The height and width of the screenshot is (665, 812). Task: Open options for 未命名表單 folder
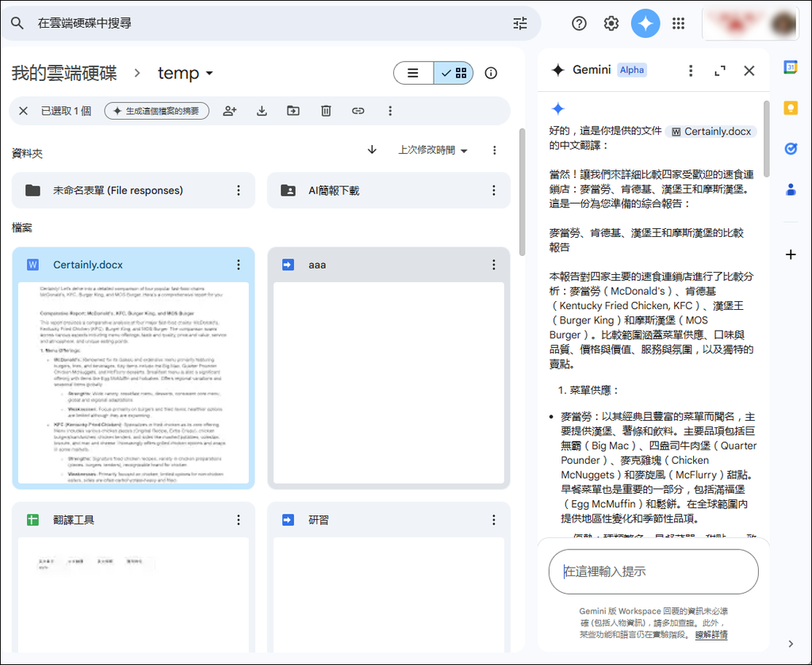point(239,190)
